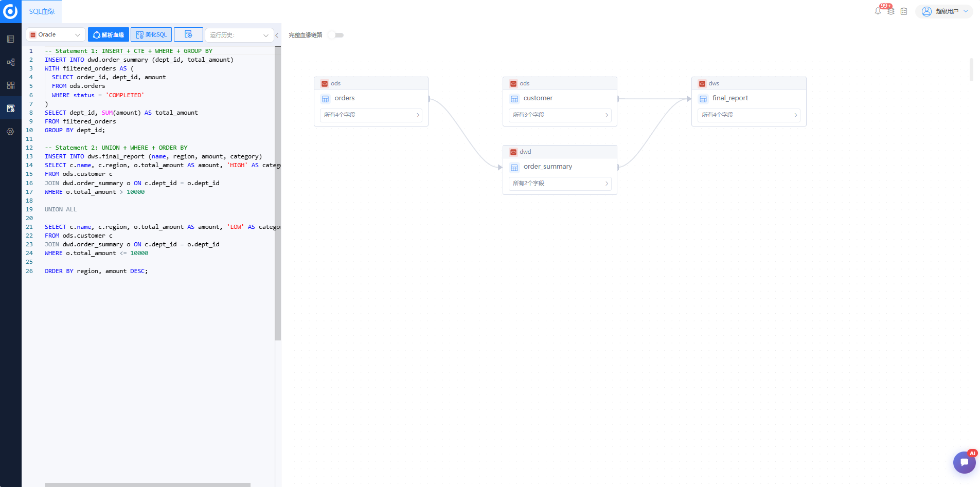
Task: Toggle 完整血缘链路 switch
Action: pos(336,35)
